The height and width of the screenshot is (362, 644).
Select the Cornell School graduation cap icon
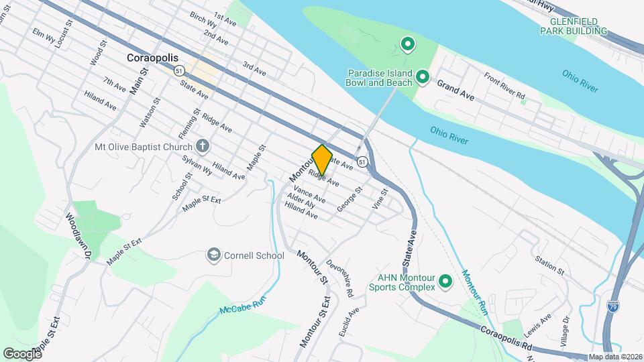214,255
